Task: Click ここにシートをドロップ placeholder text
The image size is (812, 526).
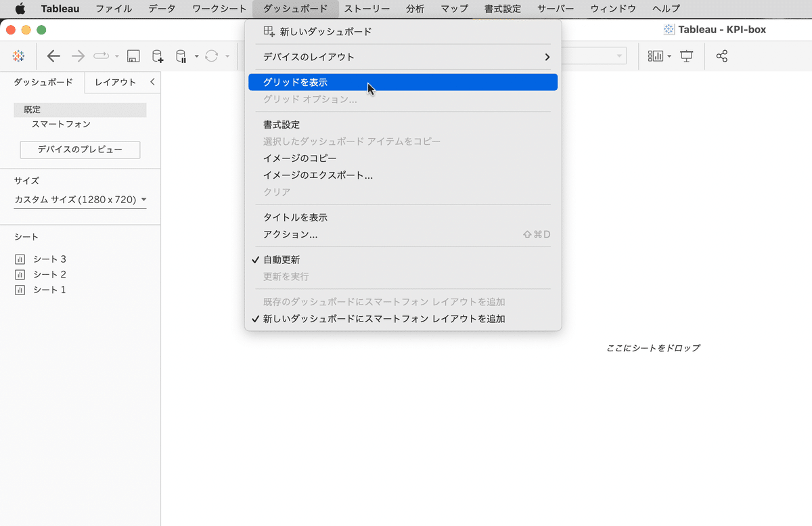Action: pyautogui.click(x=653, y=348)
